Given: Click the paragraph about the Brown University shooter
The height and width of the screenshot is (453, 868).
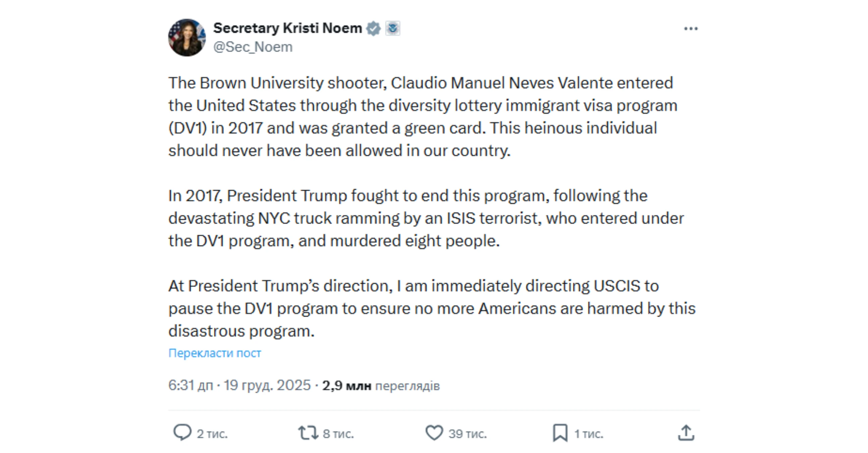Looking at the screenshot, I should (421, 117).
